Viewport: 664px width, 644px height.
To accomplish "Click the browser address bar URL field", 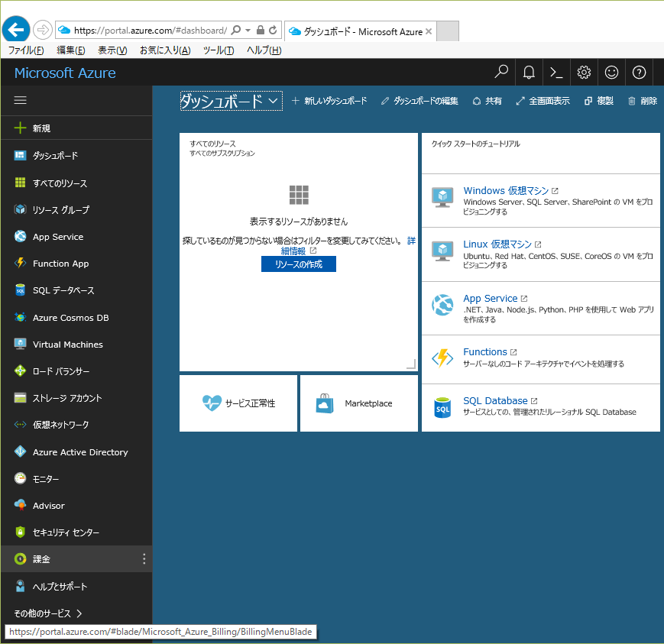I will pyautogui.click(x=151, y=30).
